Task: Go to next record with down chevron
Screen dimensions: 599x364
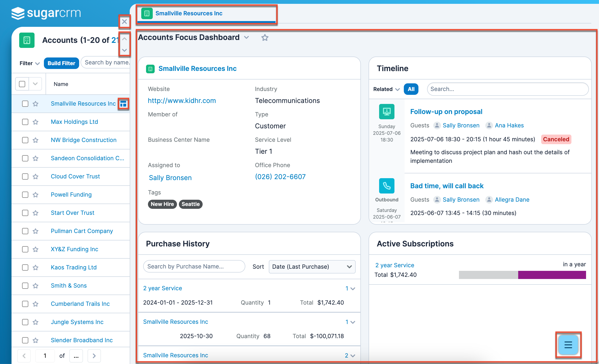Action: point(124,50)
